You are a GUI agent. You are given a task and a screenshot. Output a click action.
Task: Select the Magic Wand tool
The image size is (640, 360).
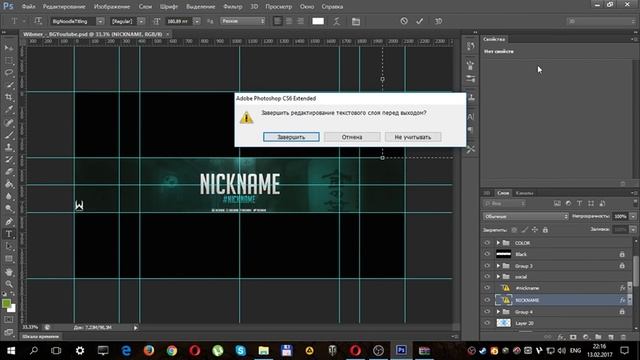click(9, 85)
